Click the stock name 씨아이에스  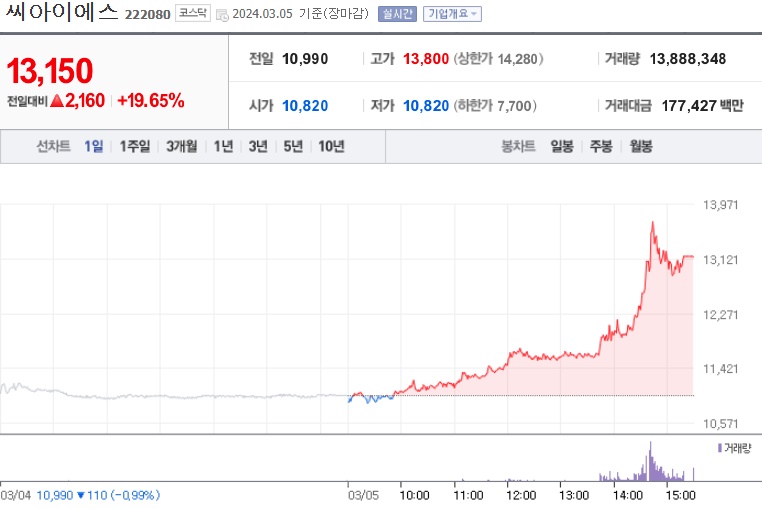point(62,12)
